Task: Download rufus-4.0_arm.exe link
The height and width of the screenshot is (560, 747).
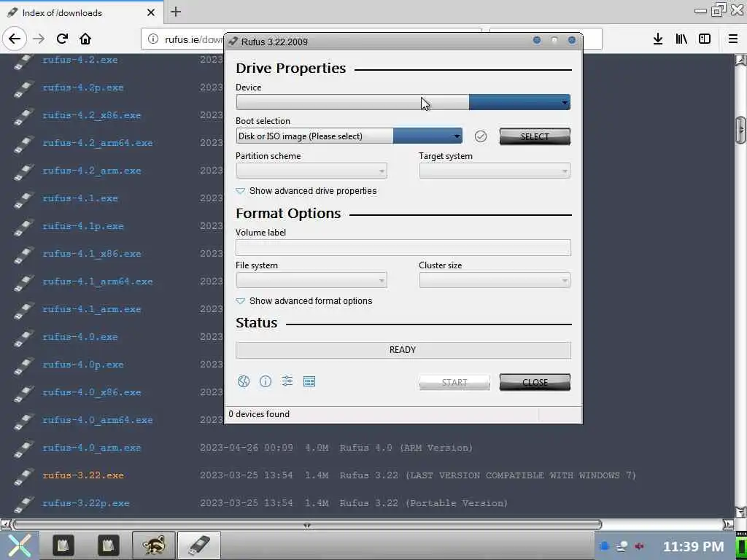Action: pos(91,448)
